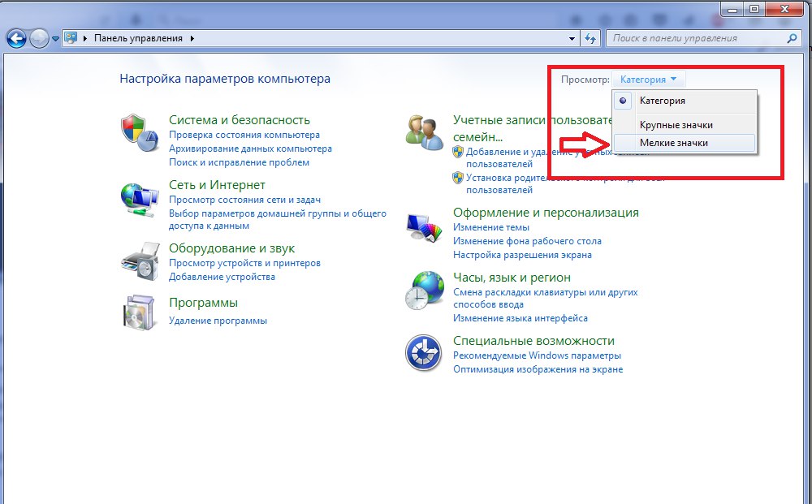Click the Ease of Access icon
The image size is (812, 504).
click(424, 353)
